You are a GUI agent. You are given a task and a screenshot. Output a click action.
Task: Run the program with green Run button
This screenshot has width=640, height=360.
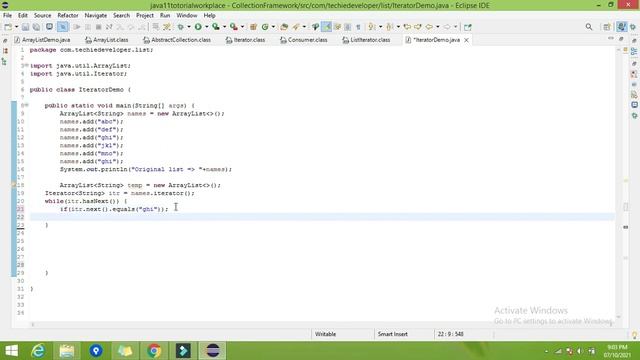coord(198,27)
